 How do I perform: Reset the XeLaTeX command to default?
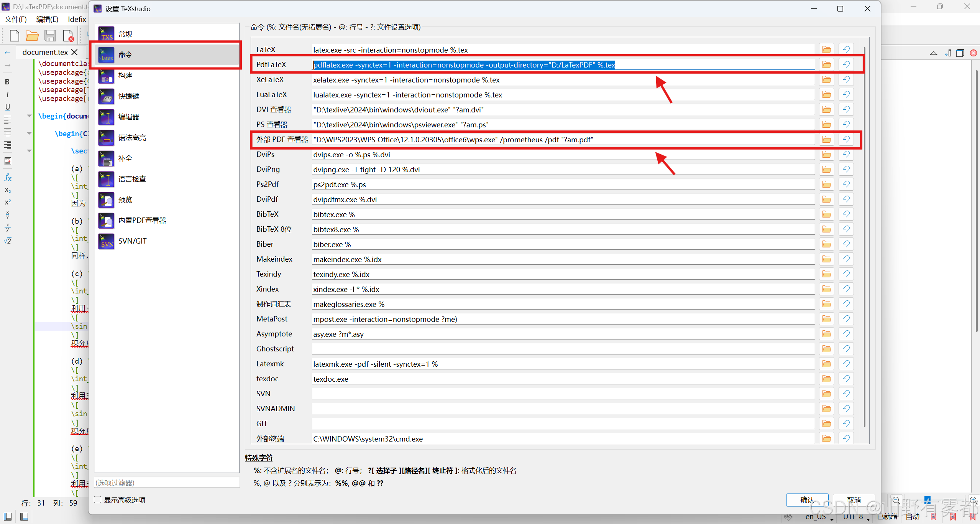coord(846,79)
